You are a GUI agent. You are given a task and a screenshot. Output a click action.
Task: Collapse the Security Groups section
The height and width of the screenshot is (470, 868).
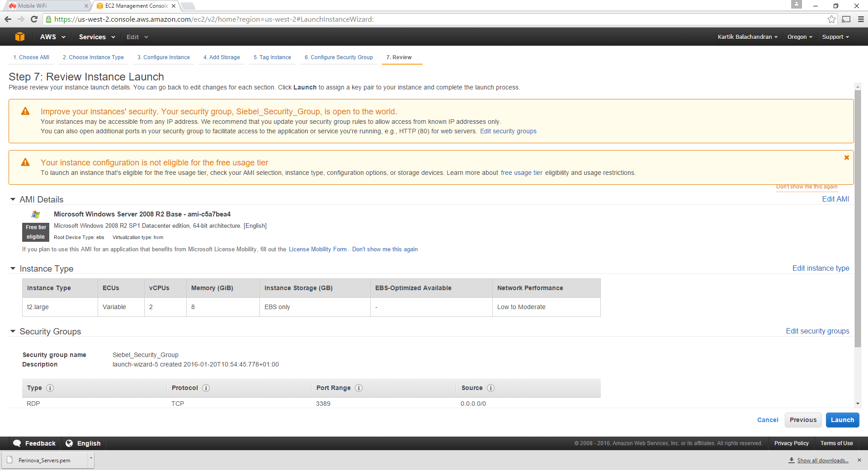[13, 331]
